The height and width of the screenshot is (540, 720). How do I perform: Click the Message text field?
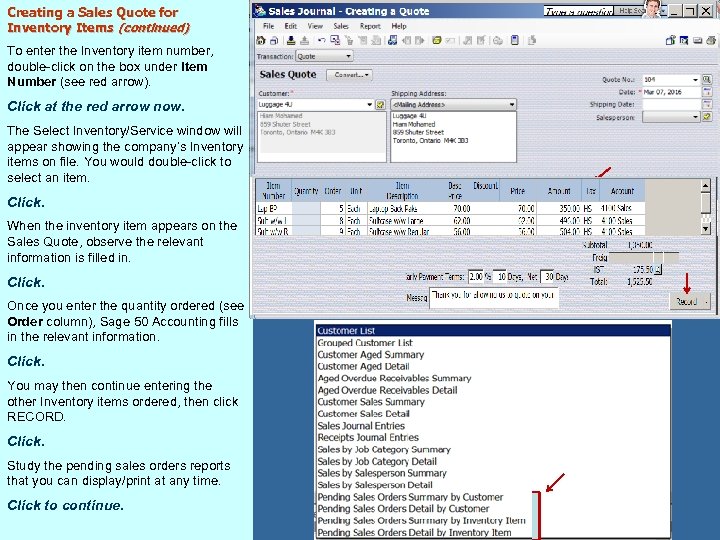tap(494, 298)
